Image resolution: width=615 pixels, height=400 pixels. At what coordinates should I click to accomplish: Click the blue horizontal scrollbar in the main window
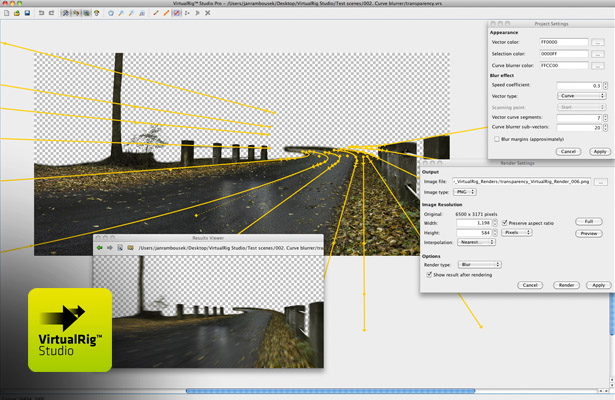[x=330, y=391]
